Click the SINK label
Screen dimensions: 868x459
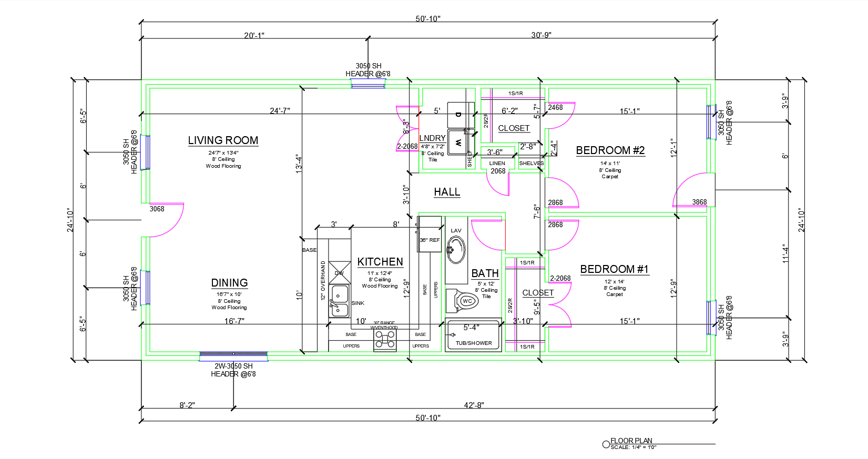pyautogui.click(x=358, y=303)
